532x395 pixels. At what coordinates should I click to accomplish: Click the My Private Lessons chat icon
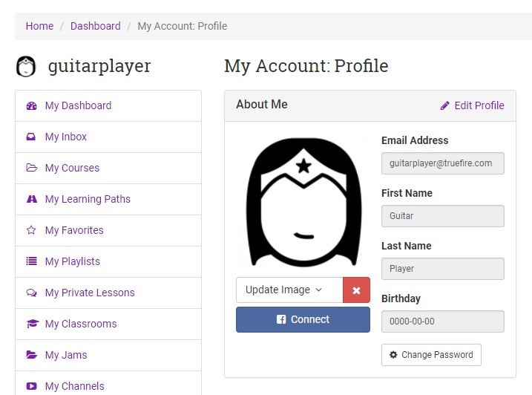(31, 293)
